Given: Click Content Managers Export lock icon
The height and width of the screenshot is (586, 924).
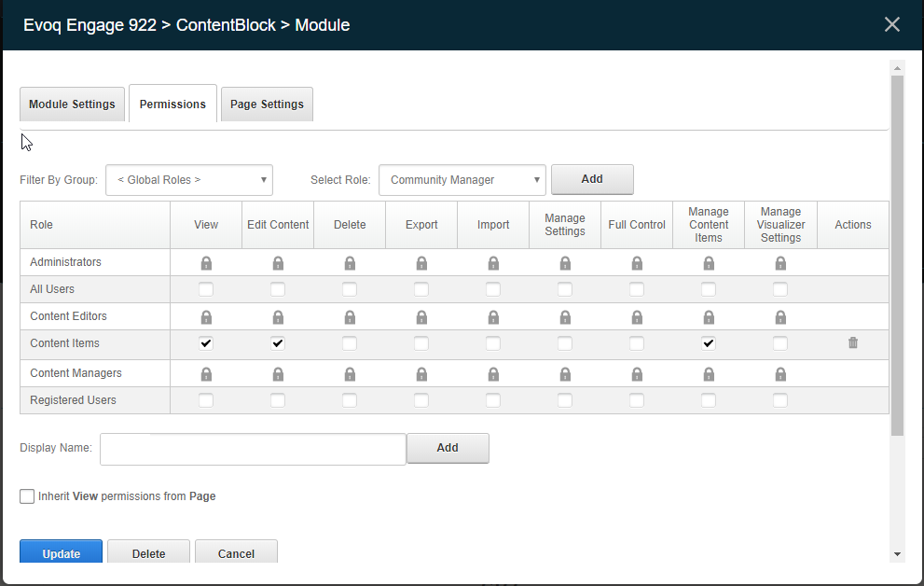Looking at the screenshot, I should [421, 374].
